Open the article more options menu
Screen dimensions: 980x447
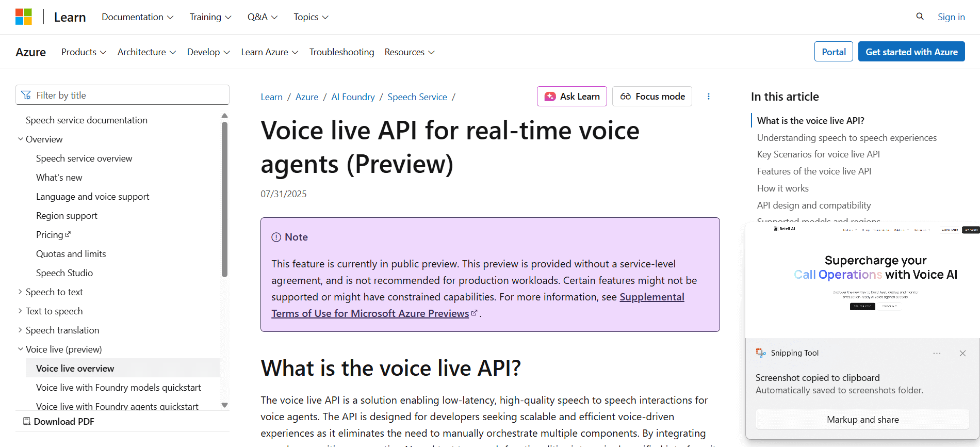click(709, 97)
